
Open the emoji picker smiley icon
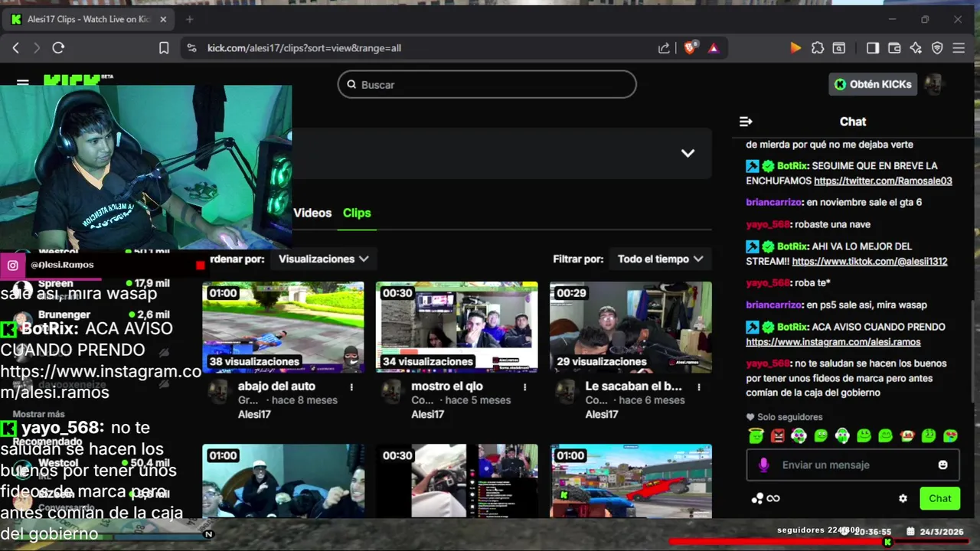[943, 465]
